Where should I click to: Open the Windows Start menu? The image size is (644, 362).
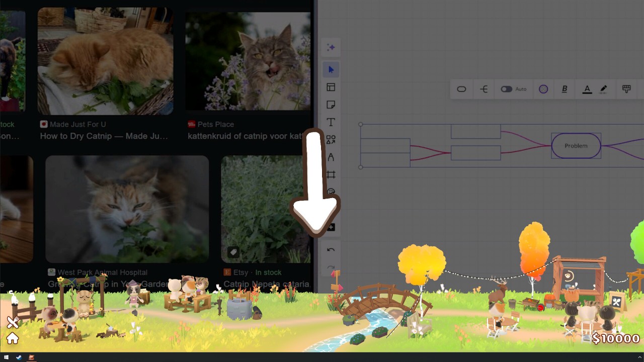coord(6,357)
